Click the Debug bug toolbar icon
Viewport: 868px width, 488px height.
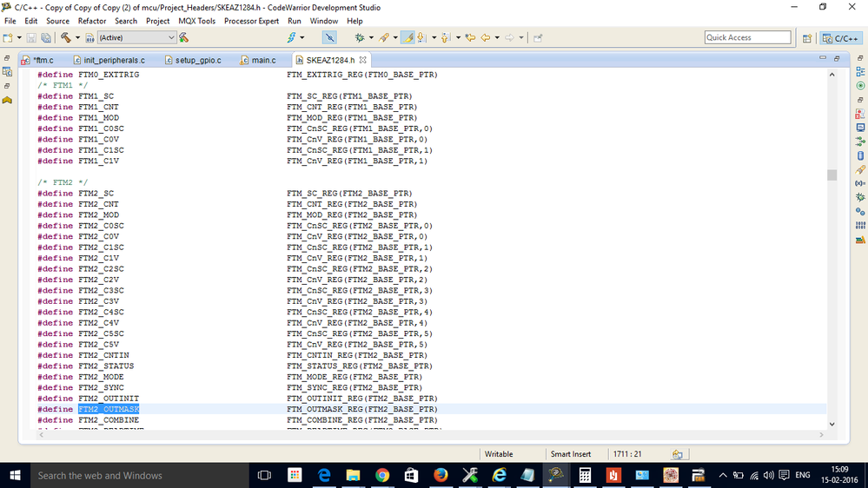(360, 37)
